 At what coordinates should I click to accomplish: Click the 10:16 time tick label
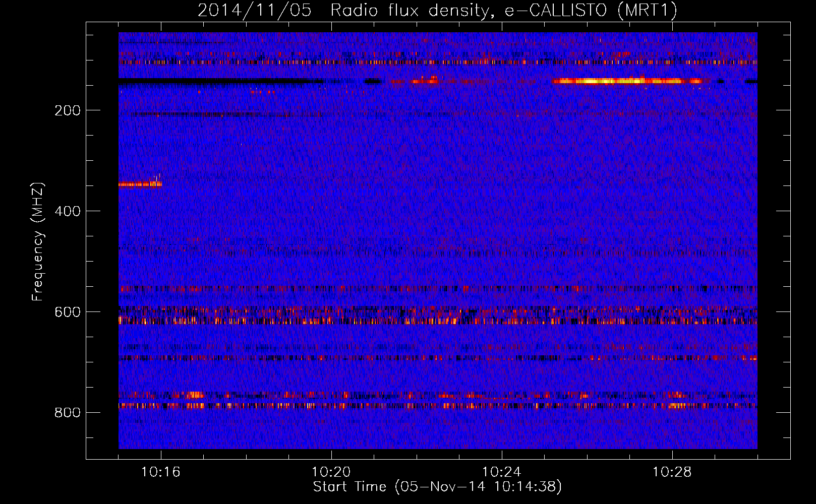(161, 472)
